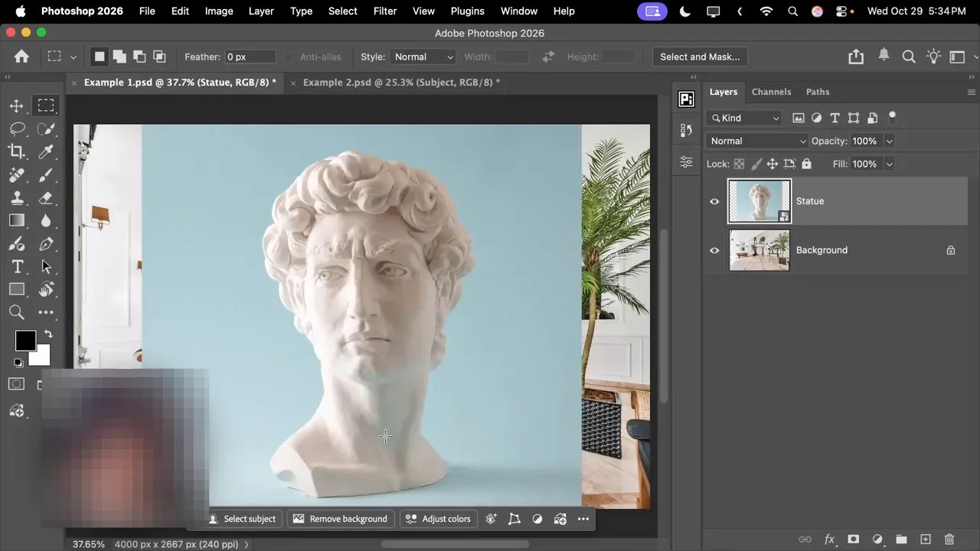Hide the Statue layer

tap(714, 201)
